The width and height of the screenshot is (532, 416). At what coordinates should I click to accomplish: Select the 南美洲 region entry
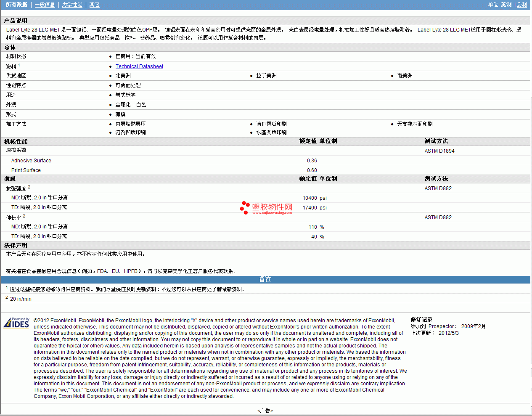pos(405,76)
